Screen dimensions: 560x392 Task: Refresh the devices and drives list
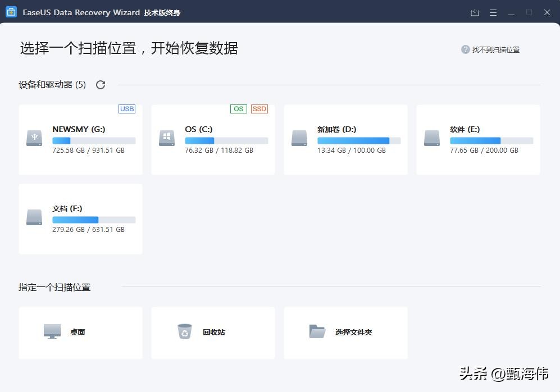coord(101,85)
